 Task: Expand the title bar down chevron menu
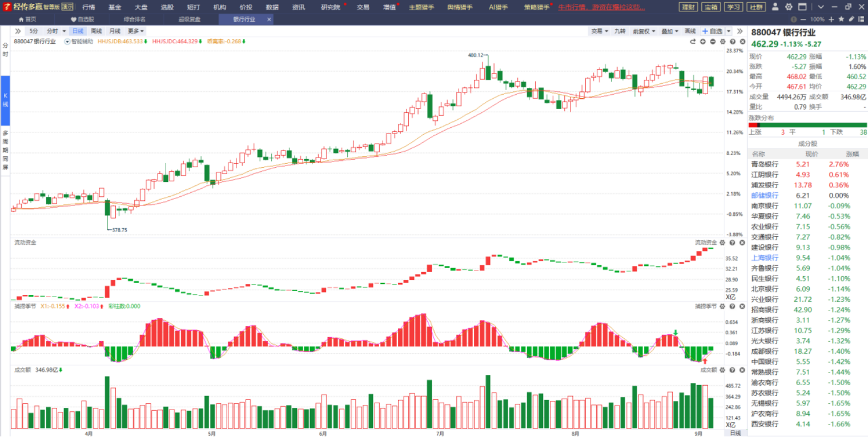click(x=821, y=7)
